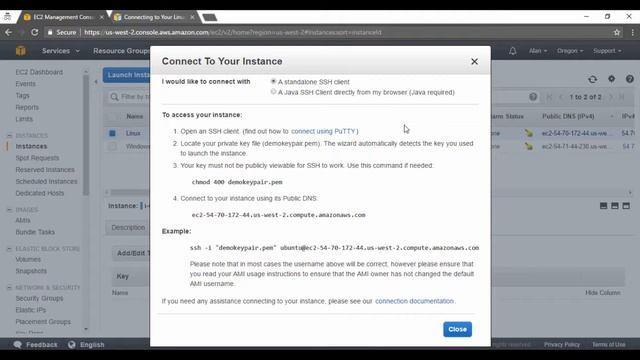The image size is (640, 360).
Task: Collapse the IMAGES sidebar section
Action: click(9, 209)
